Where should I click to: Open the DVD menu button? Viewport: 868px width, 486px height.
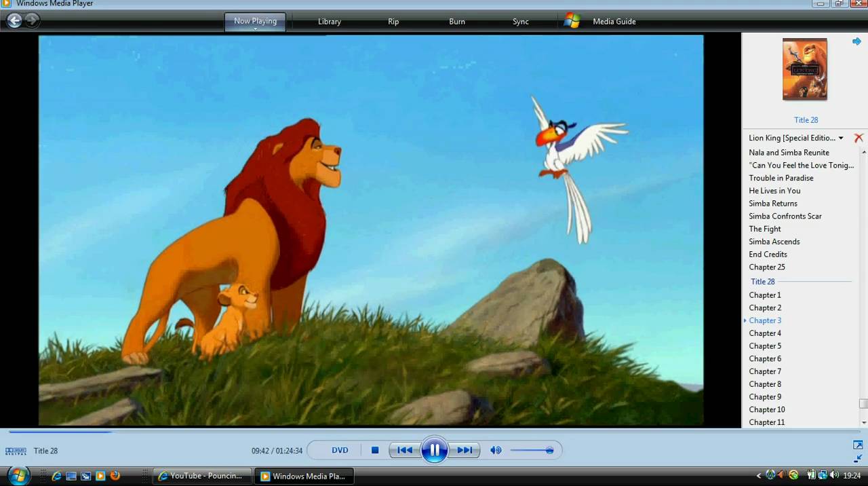tap(340, 450)
